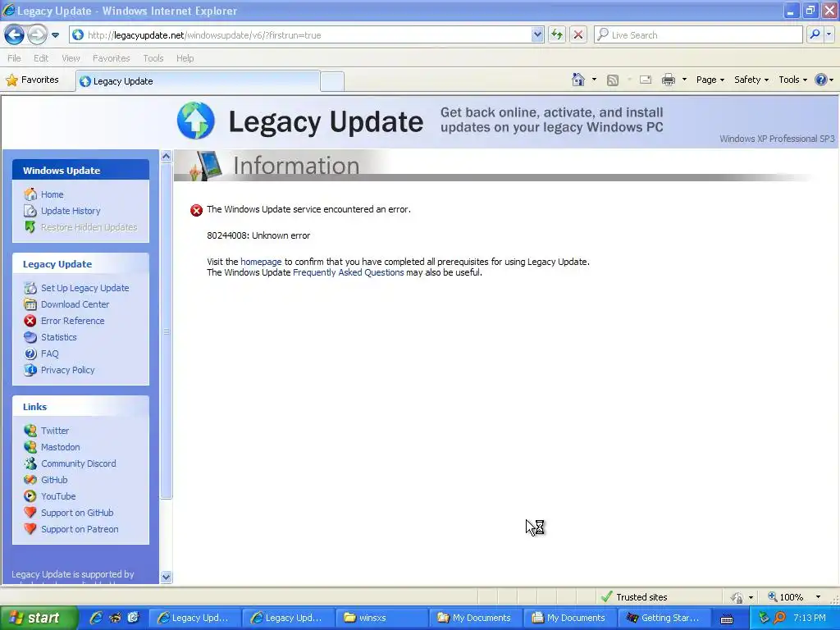Open the Community Discord link
The image size is (840, 630).
(78, 464)
